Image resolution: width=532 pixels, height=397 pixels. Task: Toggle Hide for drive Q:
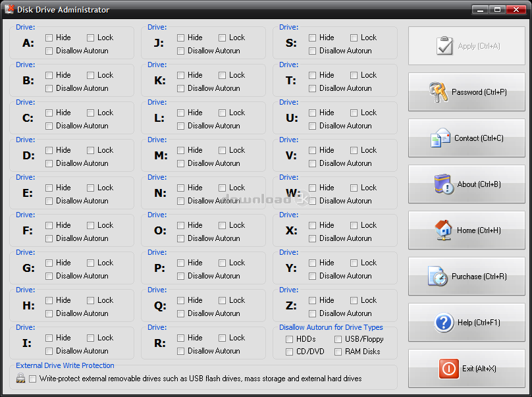pos(181,301)
